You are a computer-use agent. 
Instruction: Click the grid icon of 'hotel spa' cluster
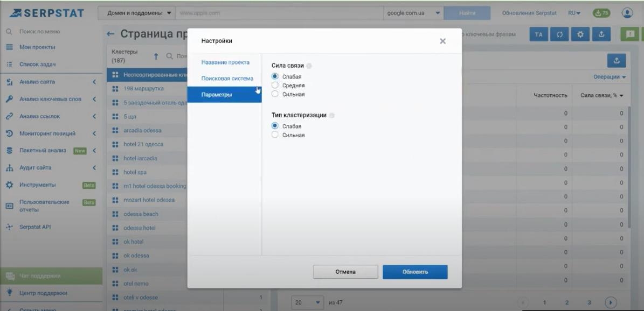pos(115,172)
